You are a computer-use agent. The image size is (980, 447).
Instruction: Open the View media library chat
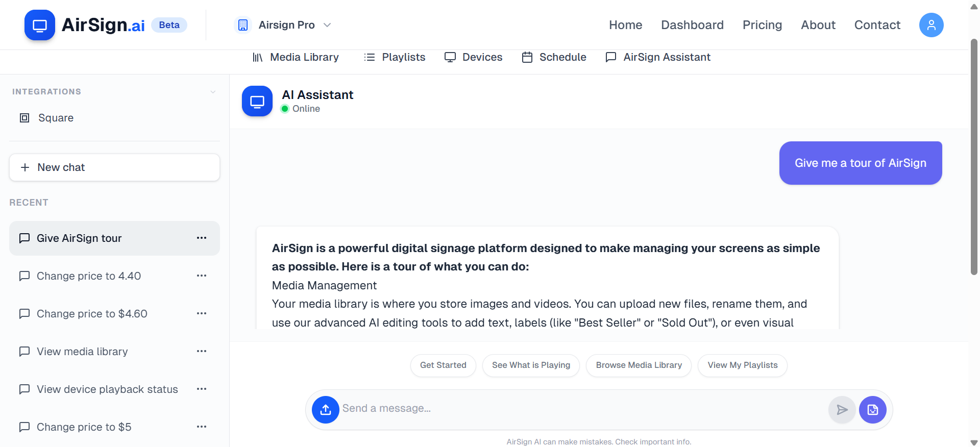click(114, 352)
